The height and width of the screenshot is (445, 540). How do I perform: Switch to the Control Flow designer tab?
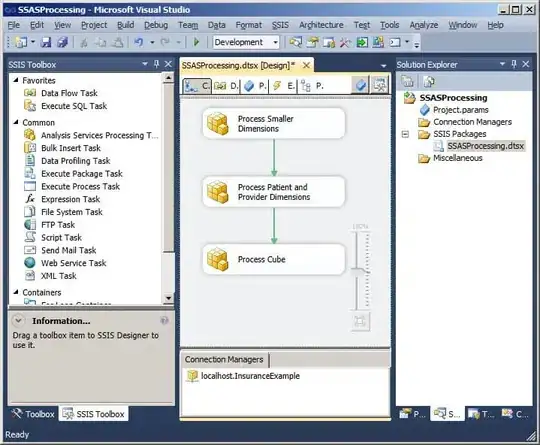(x=197, y=86)
